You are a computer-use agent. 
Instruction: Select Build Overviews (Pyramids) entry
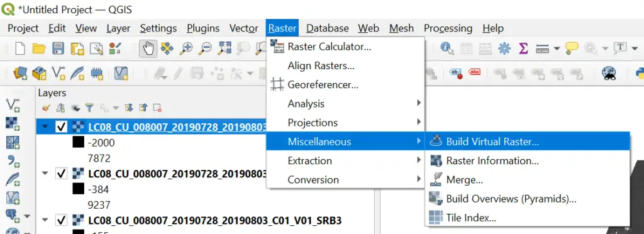(x=528, y=199)
